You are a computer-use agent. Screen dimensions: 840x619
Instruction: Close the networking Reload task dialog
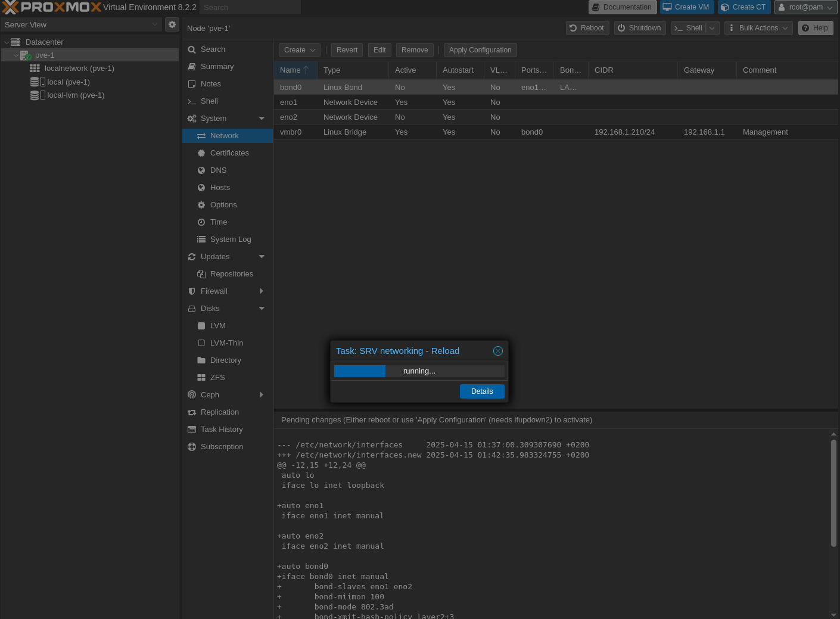tap(498, 351)
